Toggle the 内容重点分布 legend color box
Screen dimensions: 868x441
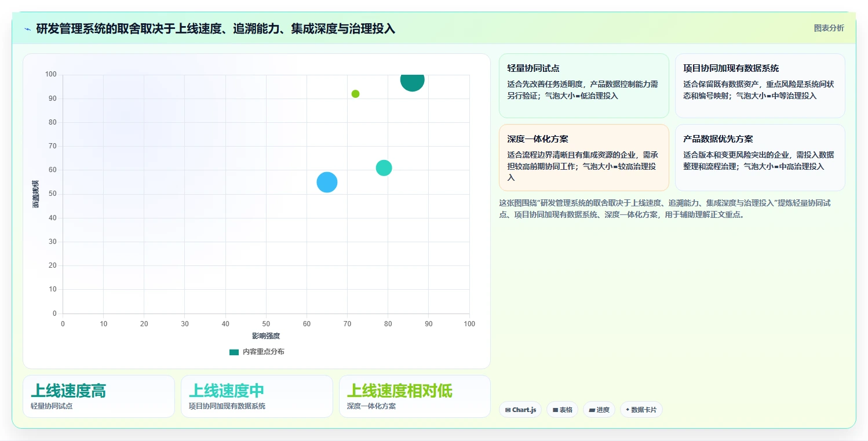(x=234, y=352)
